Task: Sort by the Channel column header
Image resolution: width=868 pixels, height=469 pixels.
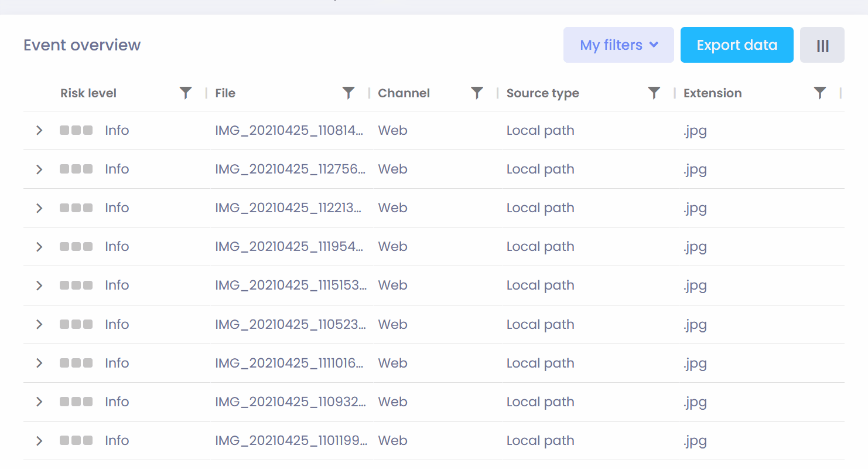Action: pyautogui.click(x=404, y=93)
